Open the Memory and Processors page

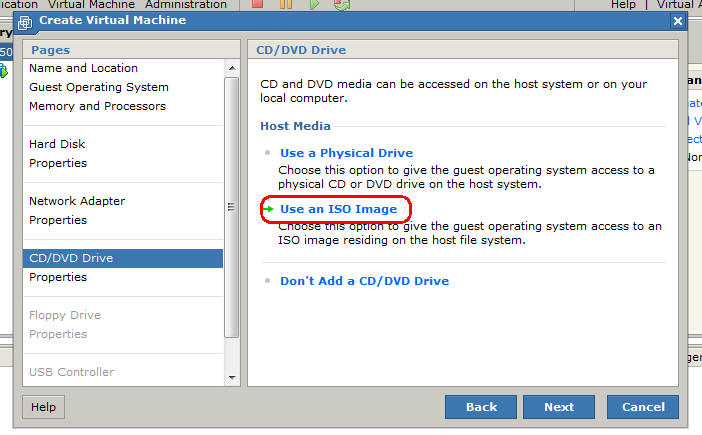click(97, 106)
